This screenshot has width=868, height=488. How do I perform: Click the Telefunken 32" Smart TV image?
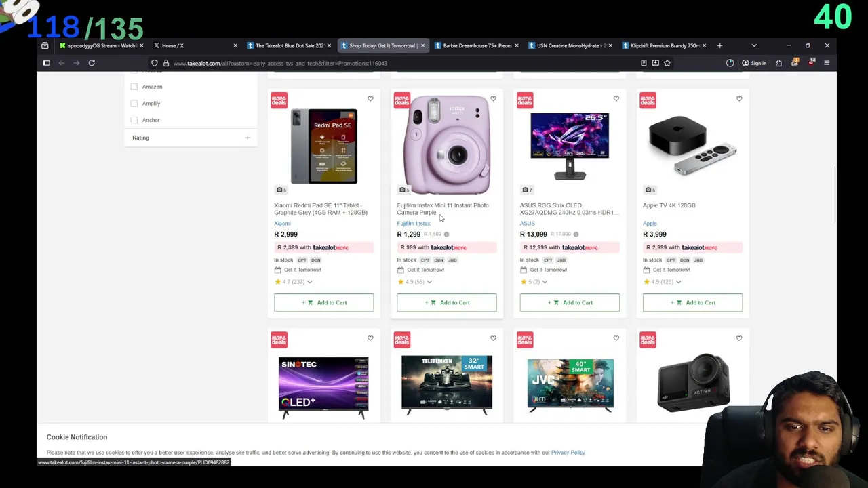[447, 384]
